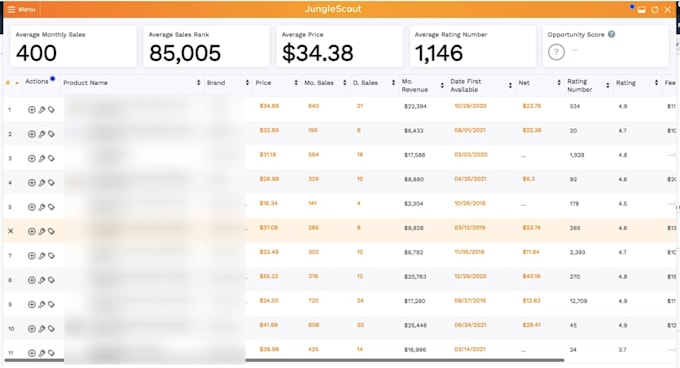Click the circled question mark score placeholder
The image size is (680, 368).
coord(556,52)
